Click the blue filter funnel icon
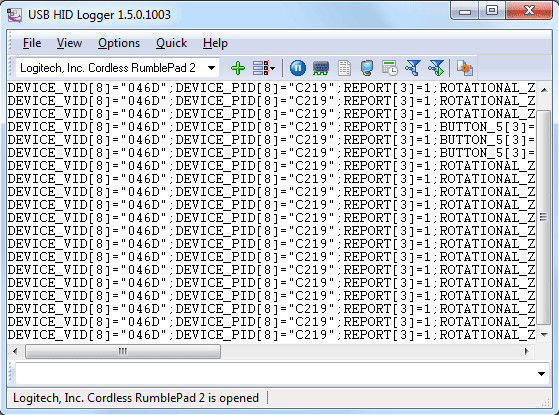559x415 pixels. point(413,68)
